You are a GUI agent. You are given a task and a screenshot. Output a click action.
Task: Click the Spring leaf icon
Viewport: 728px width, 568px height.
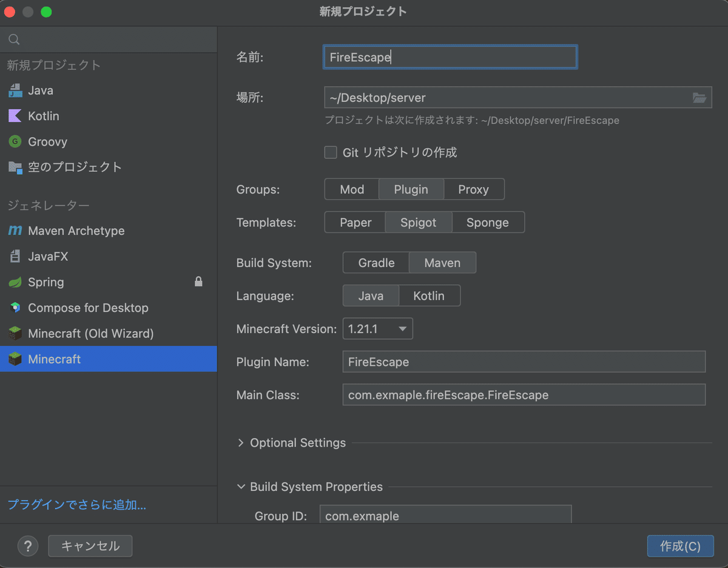click(15, 282)
